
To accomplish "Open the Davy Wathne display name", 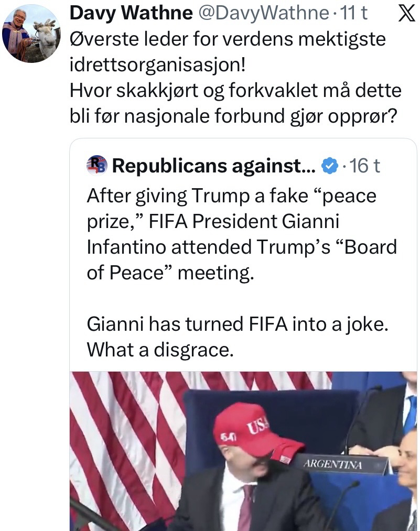I will [x=131, y=14].
